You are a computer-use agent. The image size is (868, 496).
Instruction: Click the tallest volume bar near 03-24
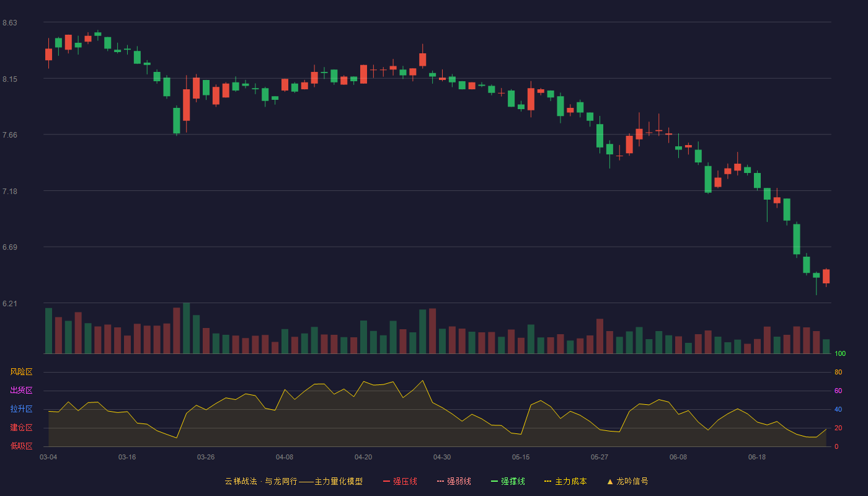[187, 328]
